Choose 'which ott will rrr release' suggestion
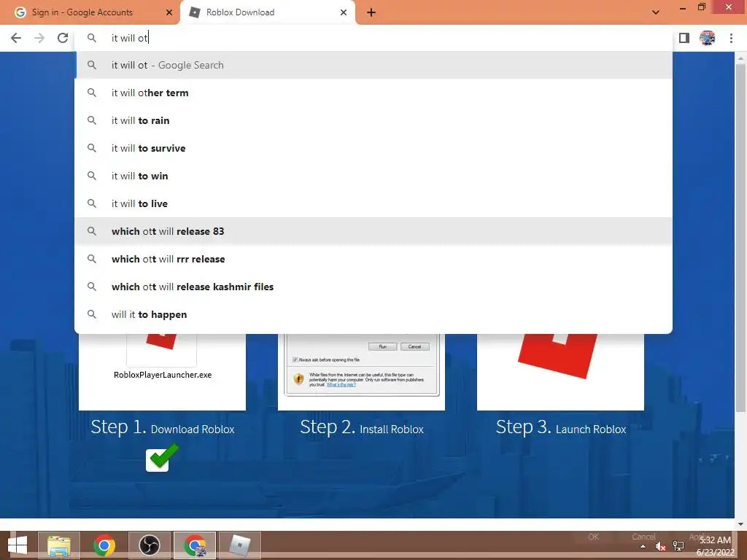This screenshot has width=747, height=560. point(373,259)
